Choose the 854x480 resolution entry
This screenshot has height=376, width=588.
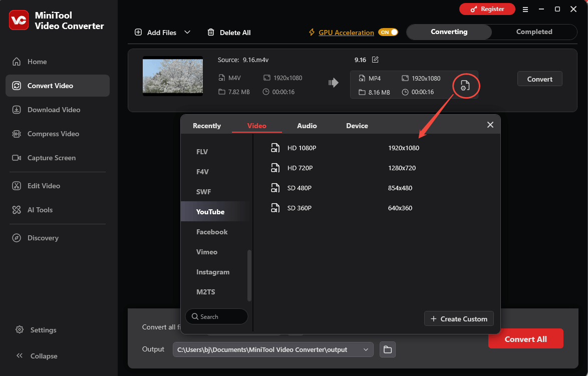tap(400, 188)
